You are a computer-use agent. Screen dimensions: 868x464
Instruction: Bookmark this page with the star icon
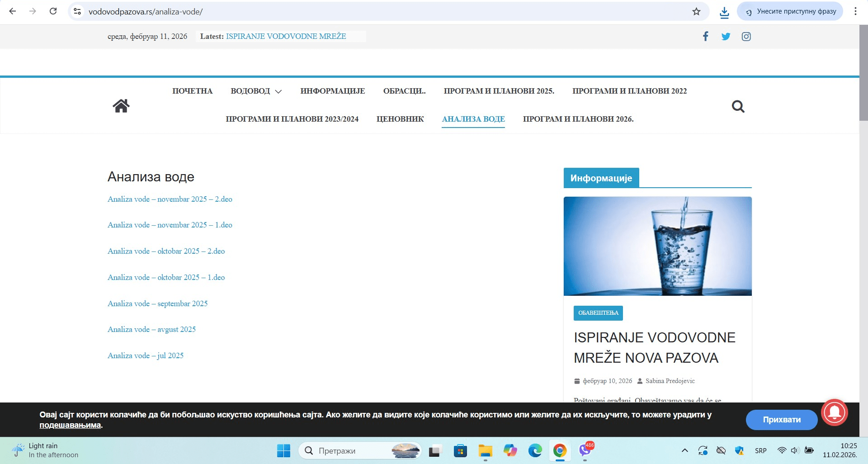pos(696,12)
